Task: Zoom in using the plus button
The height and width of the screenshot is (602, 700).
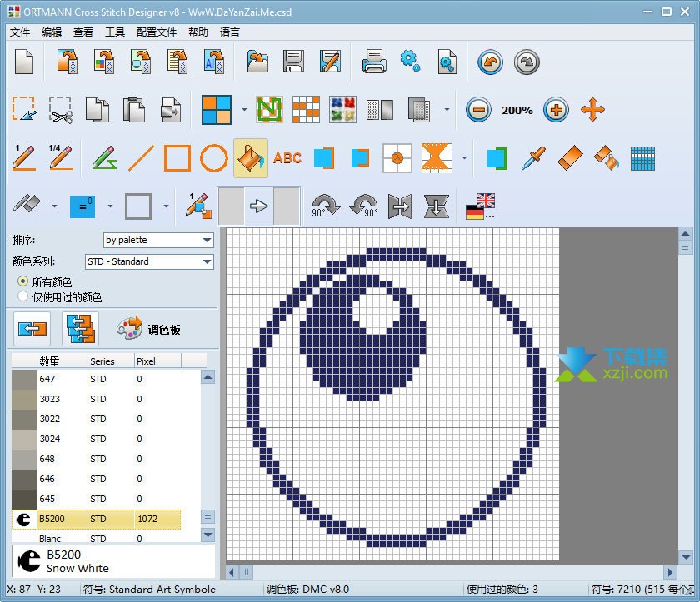Action: (556, 109)
